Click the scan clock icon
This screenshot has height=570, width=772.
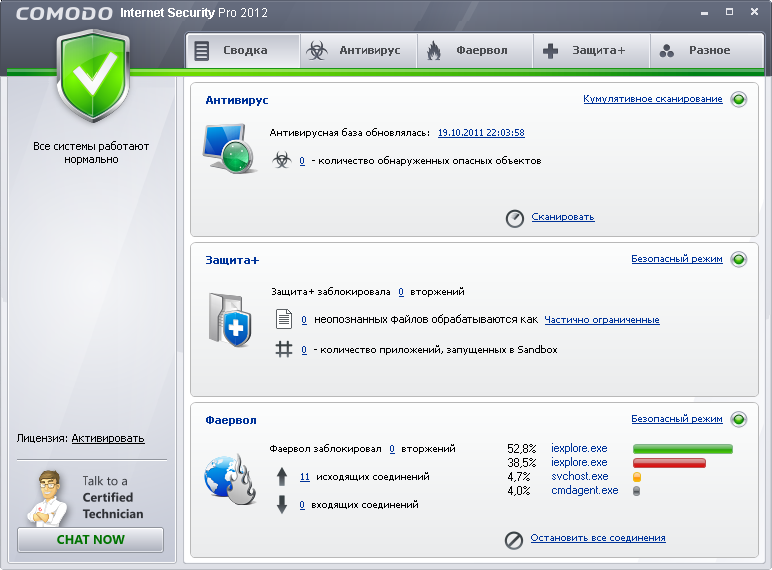point(515,218)
